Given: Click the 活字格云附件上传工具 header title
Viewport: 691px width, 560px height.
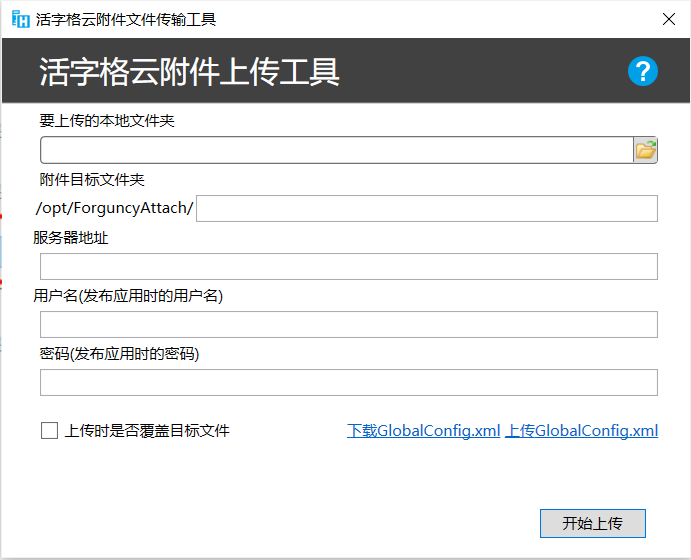Looking at the screenshot, I should [189, 72].
